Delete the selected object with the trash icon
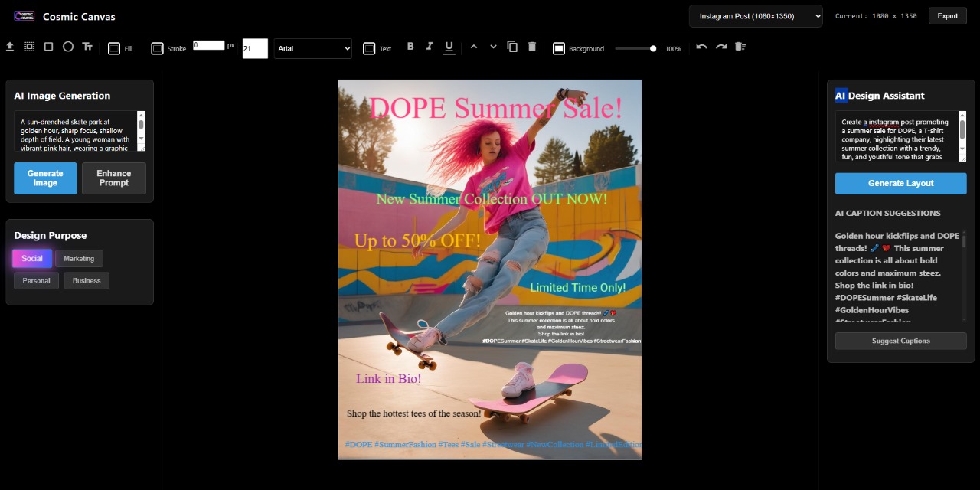 coord(532,47)
